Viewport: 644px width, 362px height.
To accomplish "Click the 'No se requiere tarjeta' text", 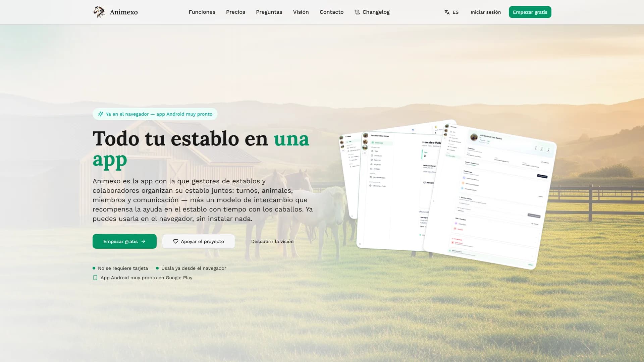I will click(x=123, y=268).
